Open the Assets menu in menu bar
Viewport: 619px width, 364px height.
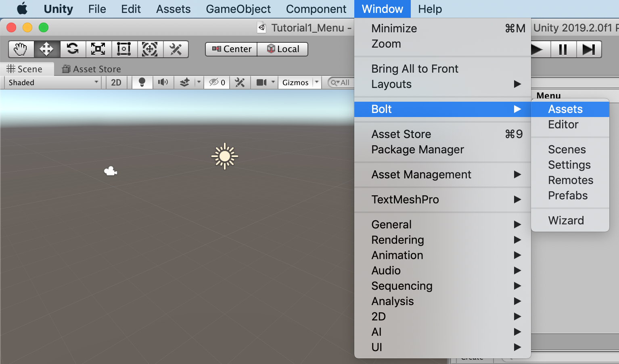pyautogui.click(x=174, y=9)
